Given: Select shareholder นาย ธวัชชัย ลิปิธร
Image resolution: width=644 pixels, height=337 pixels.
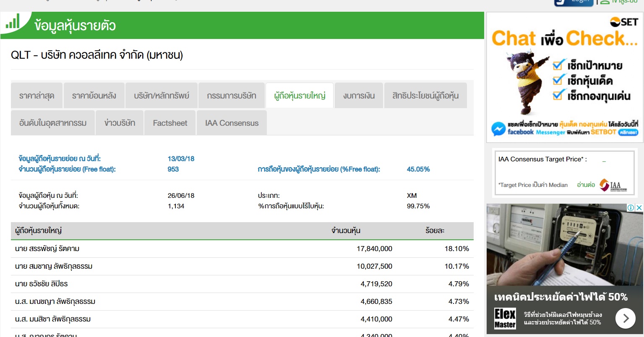Looking at the screenshot, I should tap(41, 284).
